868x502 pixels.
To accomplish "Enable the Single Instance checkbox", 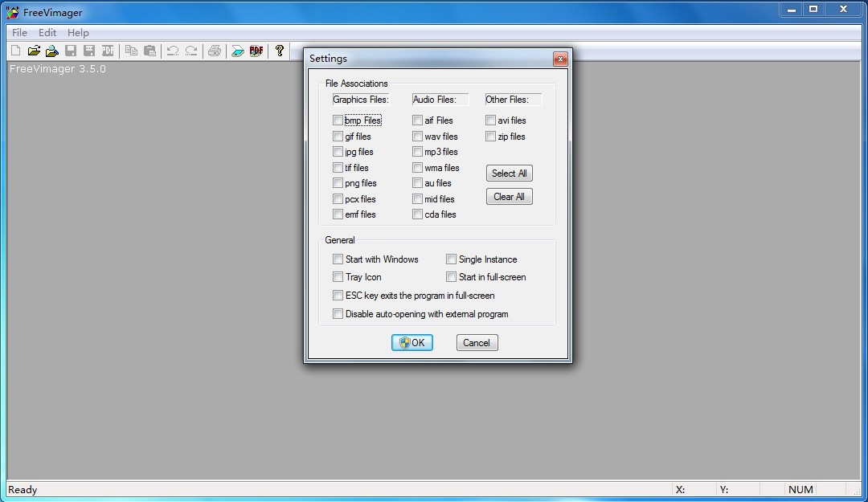I will pyautogui.click(x=451, y=259).
